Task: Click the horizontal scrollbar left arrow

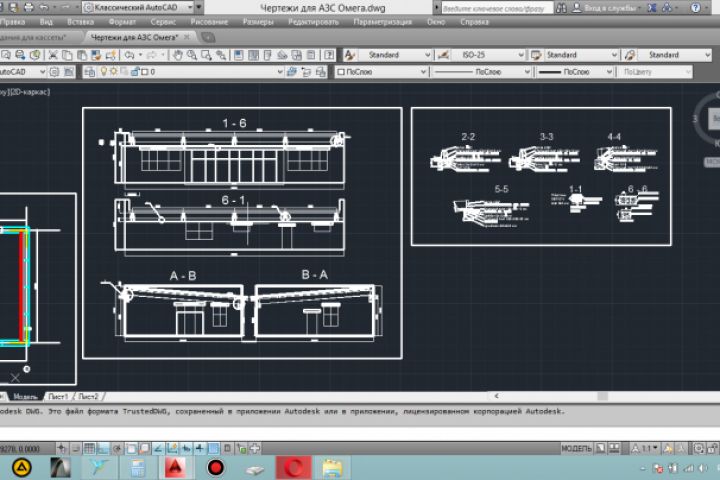Action: coord(496,396)
